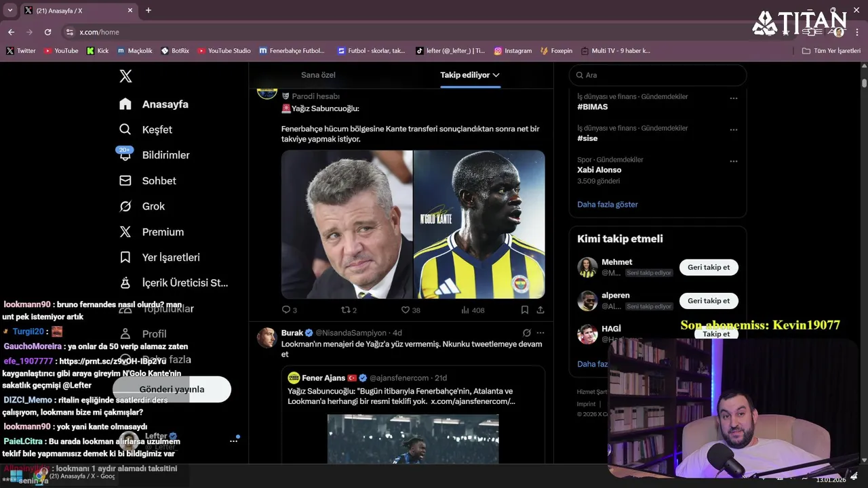The height and width of the screenshot is (488, 868).
Task: Reload the browser page
Action: tap(47, 32)
